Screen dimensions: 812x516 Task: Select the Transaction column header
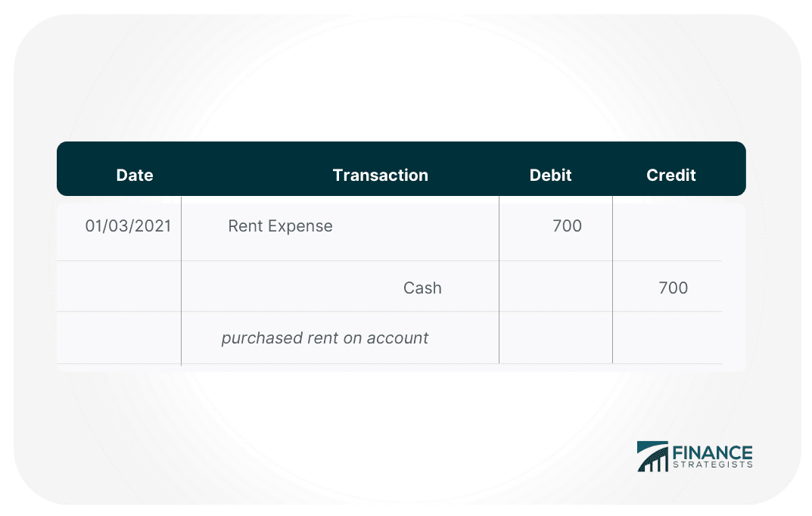(380, 176)
